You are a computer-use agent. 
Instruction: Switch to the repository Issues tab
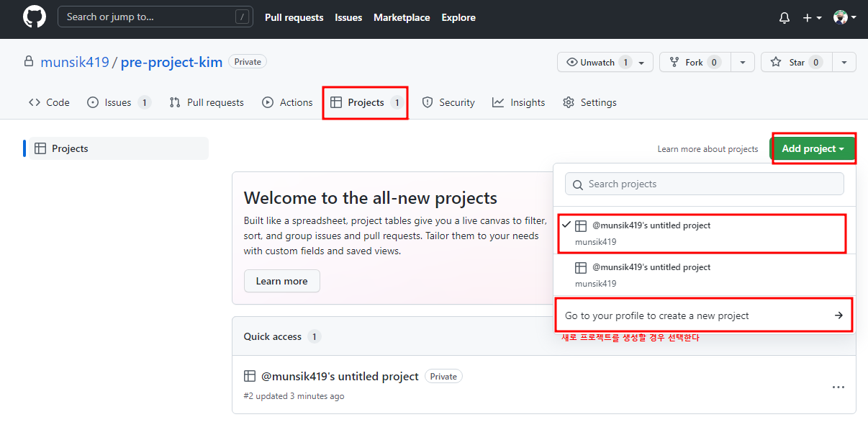pyautogui.click(x=119, y=102)
